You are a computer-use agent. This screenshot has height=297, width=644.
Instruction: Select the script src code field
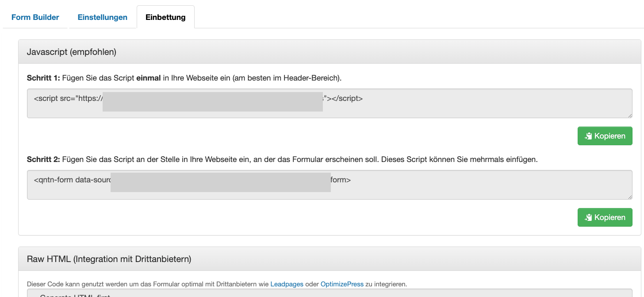[x=330, y=103]
